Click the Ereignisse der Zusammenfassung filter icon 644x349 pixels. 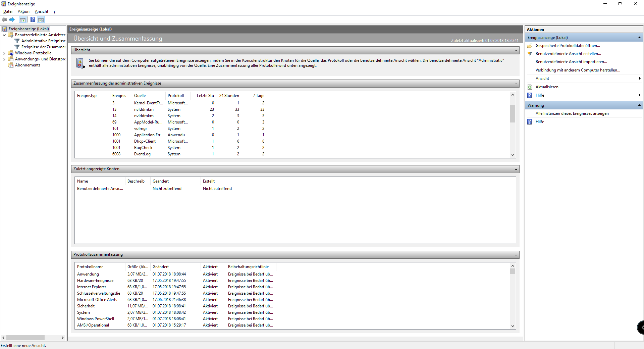[17, 47]
